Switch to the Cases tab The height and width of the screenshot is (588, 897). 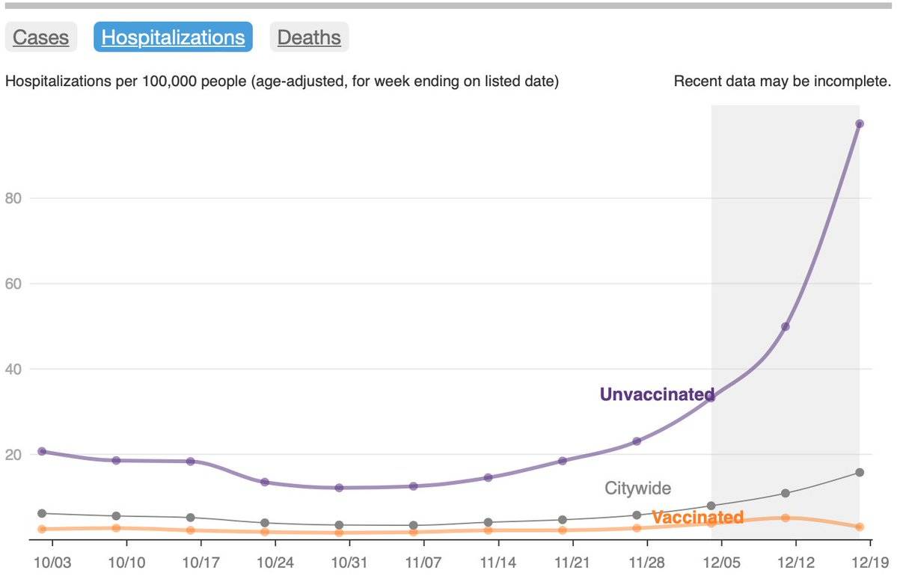pyautogui.click(x=41, y=37)
